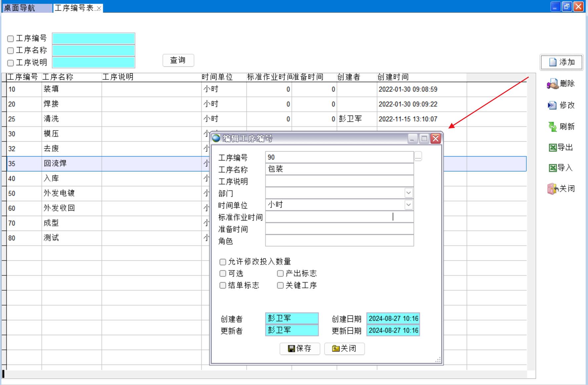Open the 部门 dropdown list
588x385 pixels.
[408, 193]
